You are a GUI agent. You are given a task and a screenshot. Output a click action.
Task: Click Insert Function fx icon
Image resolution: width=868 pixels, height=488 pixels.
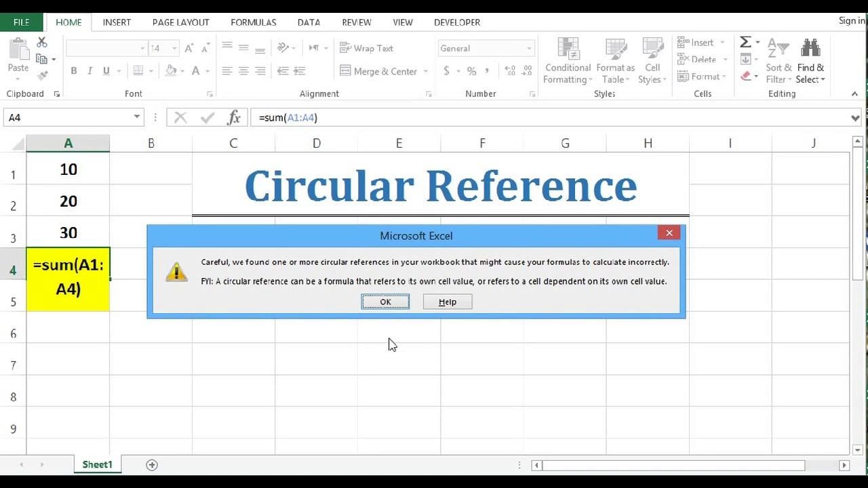[234, 117]
